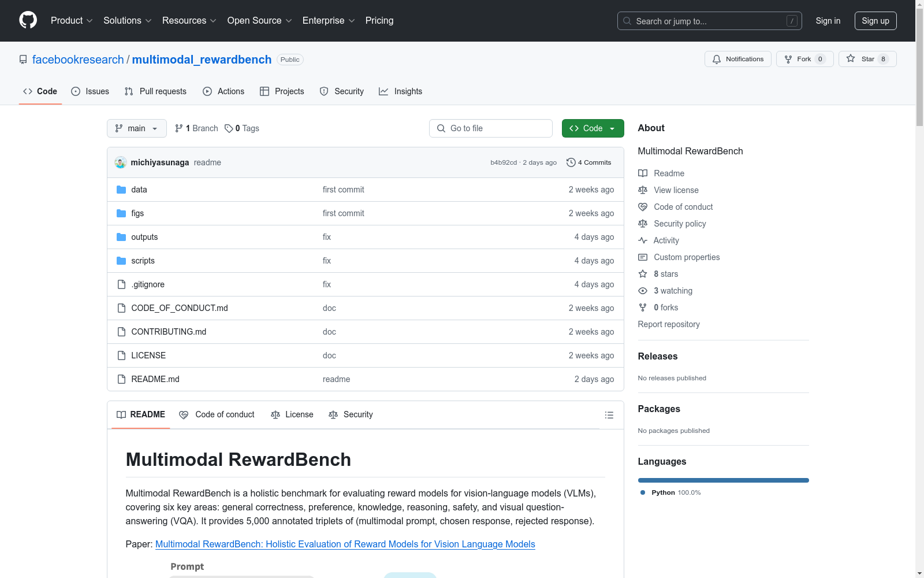
Task: Open commit b4b92cd hash
Action: 504,162
